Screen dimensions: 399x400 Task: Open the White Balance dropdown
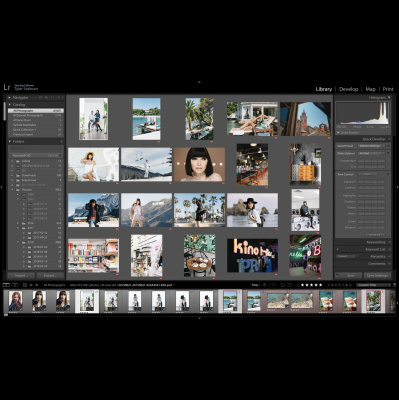(x=372, y=153)
